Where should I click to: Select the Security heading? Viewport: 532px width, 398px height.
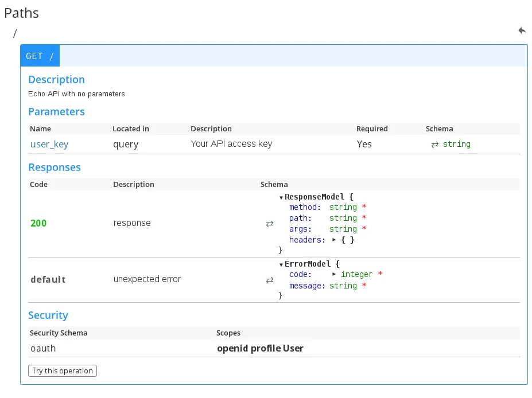48,315
